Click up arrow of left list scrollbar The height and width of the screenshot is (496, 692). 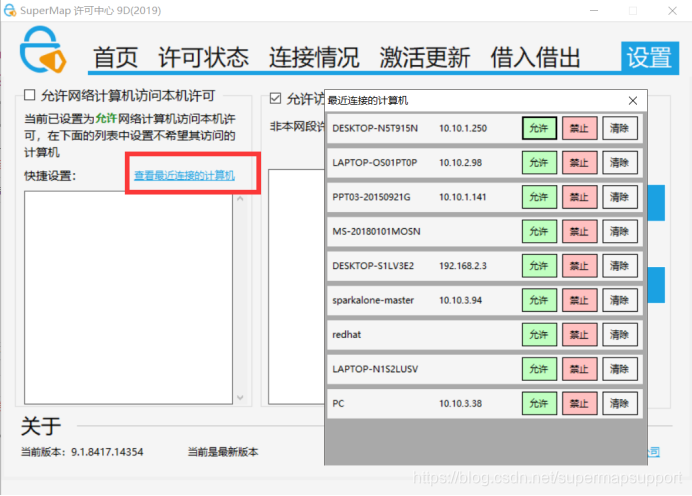pos(240,199)
